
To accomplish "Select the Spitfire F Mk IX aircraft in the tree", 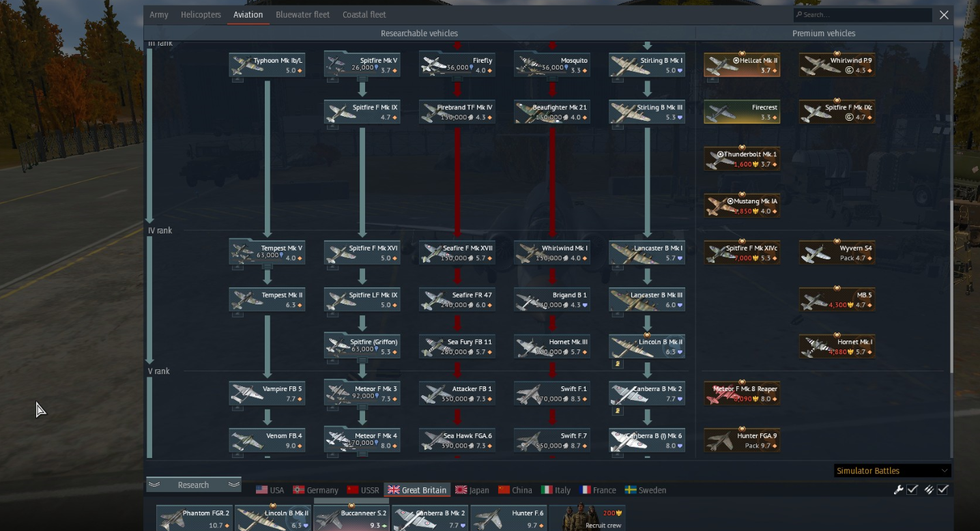I will (x=362, y=113).
